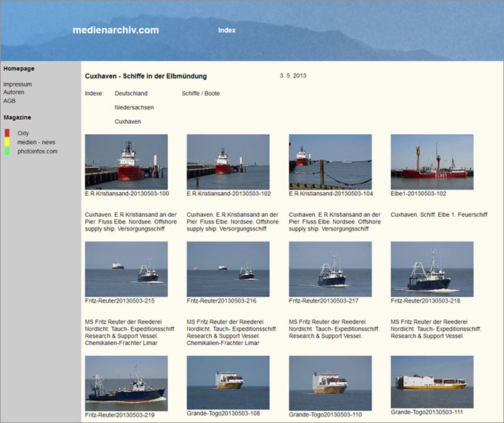Open the Oxly magazine link
This screenshot has height=423, width=504.
(x=23, y=133)
